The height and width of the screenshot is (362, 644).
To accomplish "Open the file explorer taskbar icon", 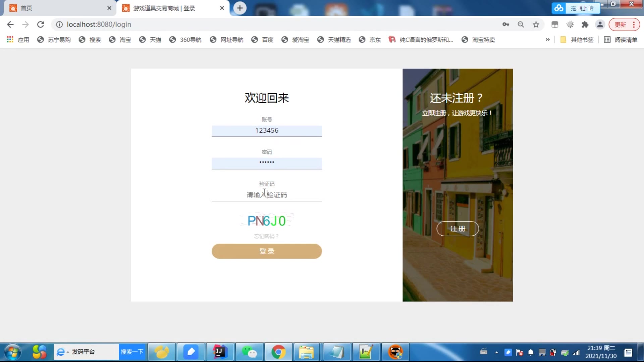I will click(x=307, y=352).
